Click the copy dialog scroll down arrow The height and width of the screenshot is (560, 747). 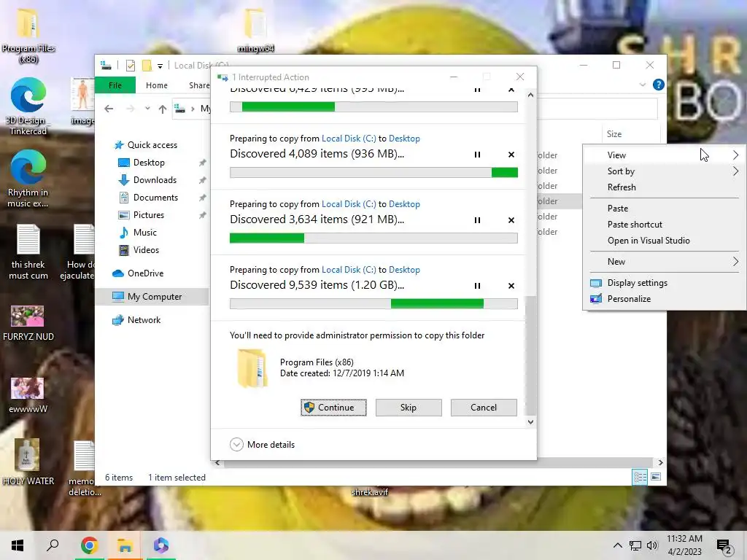coord(531,422)
